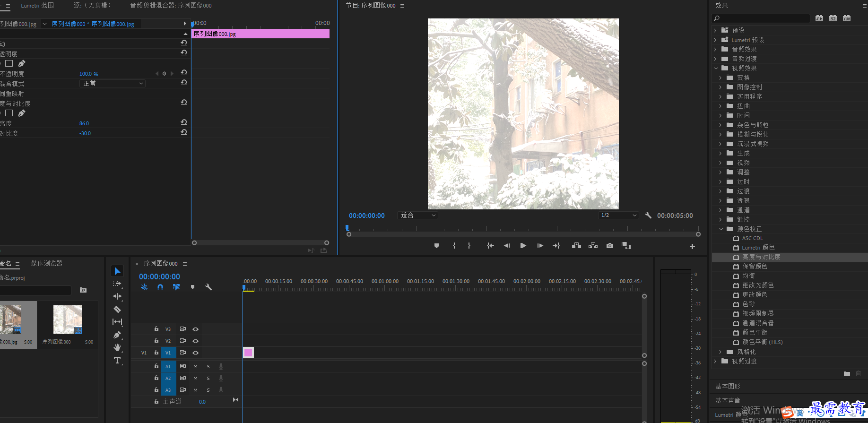Image resolution: width=868 pixels, height=423 pixels.
Task: Select the Ripple Edit tool
Action: 117,296
